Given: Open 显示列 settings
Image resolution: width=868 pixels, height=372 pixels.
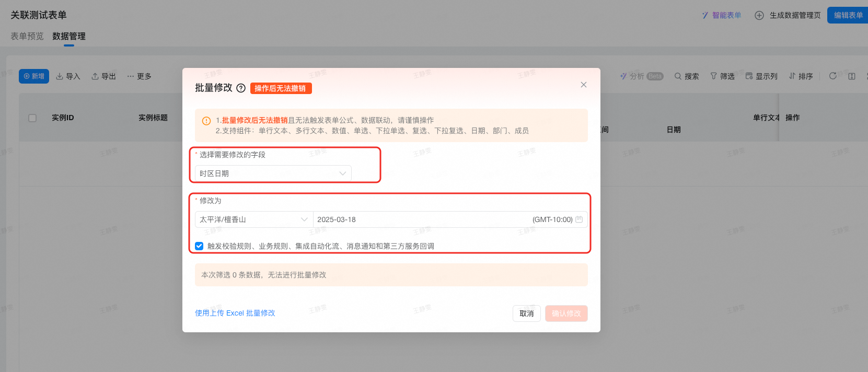Looking at the screenshot, I should [761, 76].
